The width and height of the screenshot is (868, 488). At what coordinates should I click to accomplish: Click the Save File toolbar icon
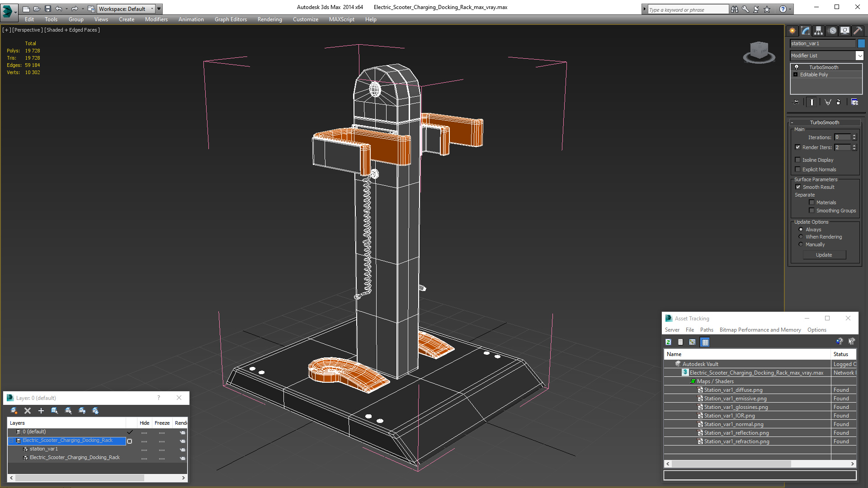(48, 9)
